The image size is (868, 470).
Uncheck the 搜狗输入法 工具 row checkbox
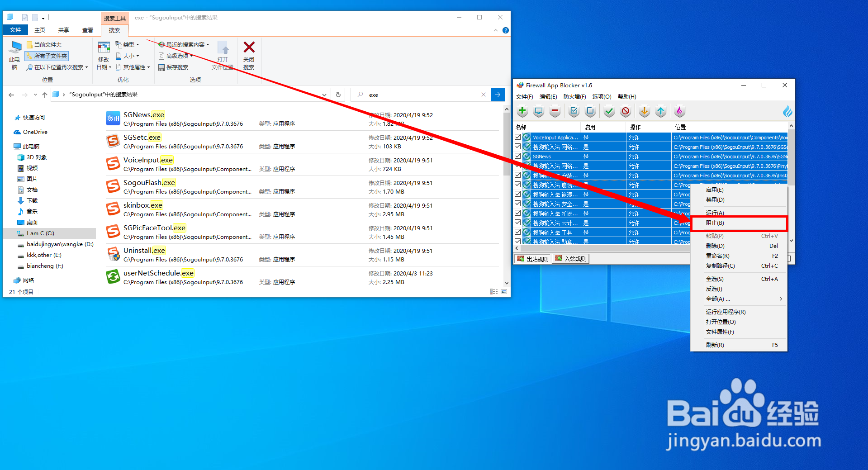pyautogui.click(x=517, y=232)
